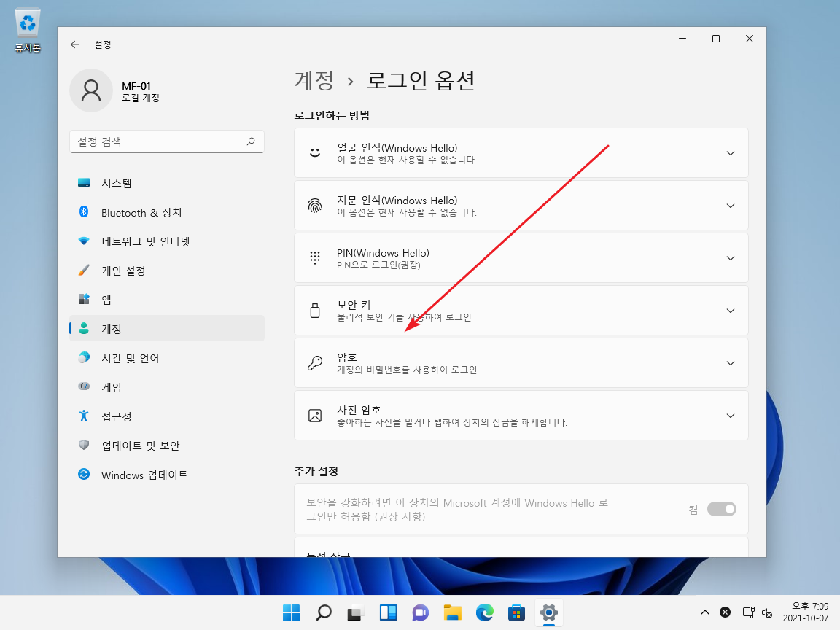Go to 네트워크 및 인터넷 section
The width and height of the screenshot is (840, 630).
click(x=166, y=241)
